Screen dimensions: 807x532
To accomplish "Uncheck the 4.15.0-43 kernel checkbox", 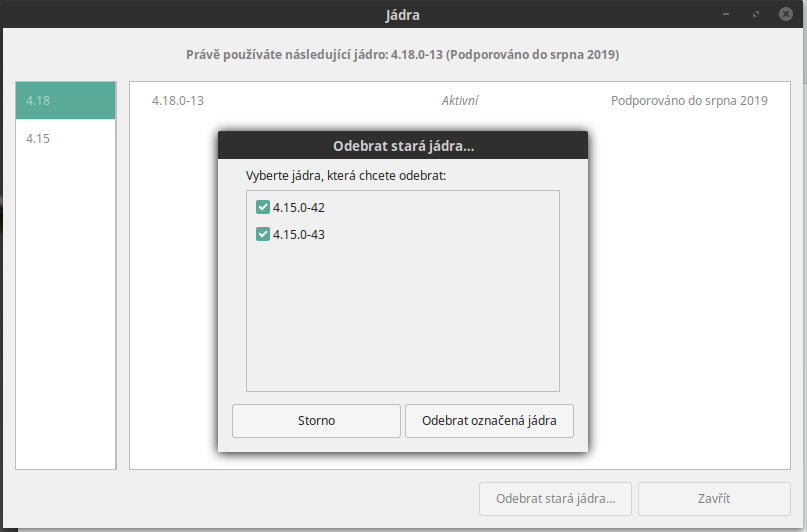I will coord(262,235).
